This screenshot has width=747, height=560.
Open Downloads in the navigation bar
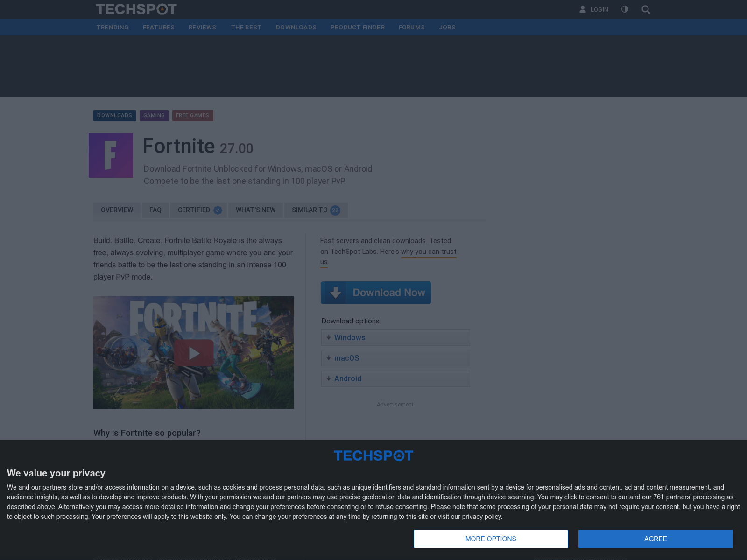point(296,28)
